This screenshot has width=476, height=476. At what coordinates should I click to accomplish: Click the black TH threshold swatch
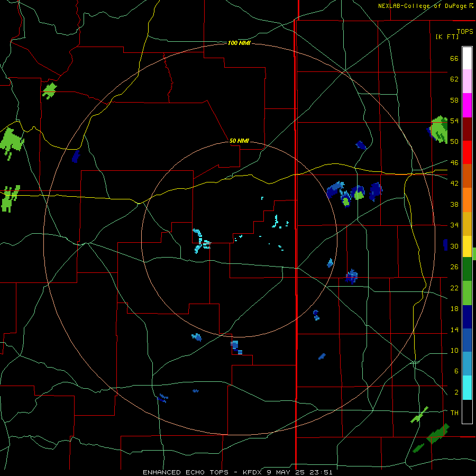tap(467, 411)
